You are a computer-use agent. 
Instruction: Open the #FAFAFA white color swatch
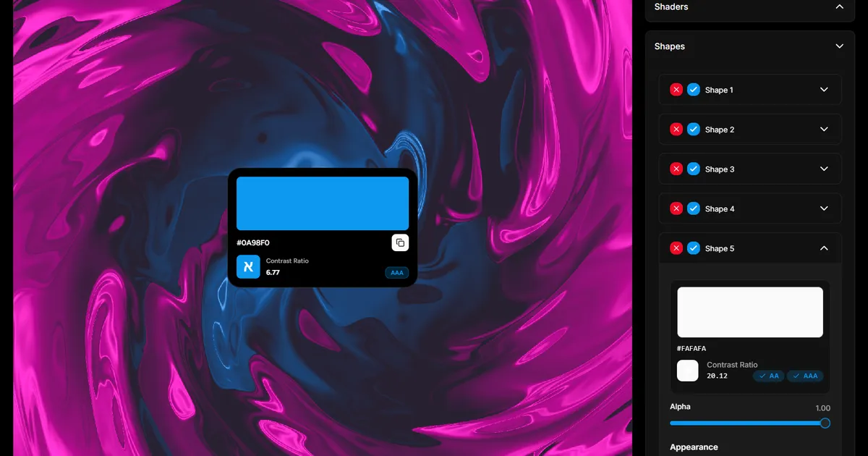point(750,312)
